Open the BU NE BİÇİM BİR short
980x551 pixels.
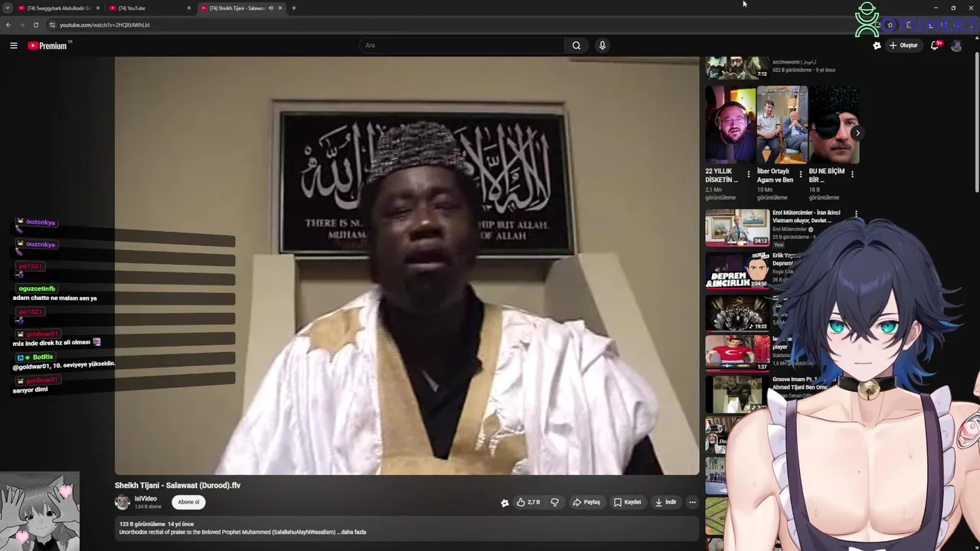(x=834, y=125)
